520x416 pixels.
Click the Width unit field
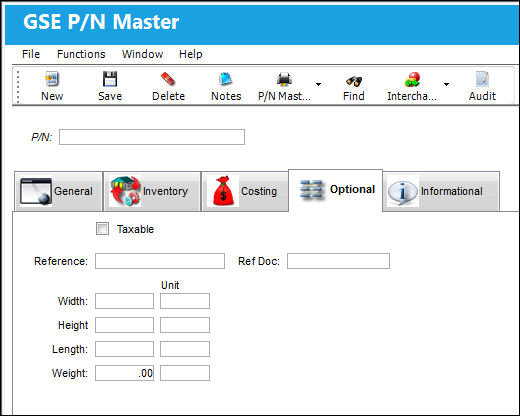[185, 301]
